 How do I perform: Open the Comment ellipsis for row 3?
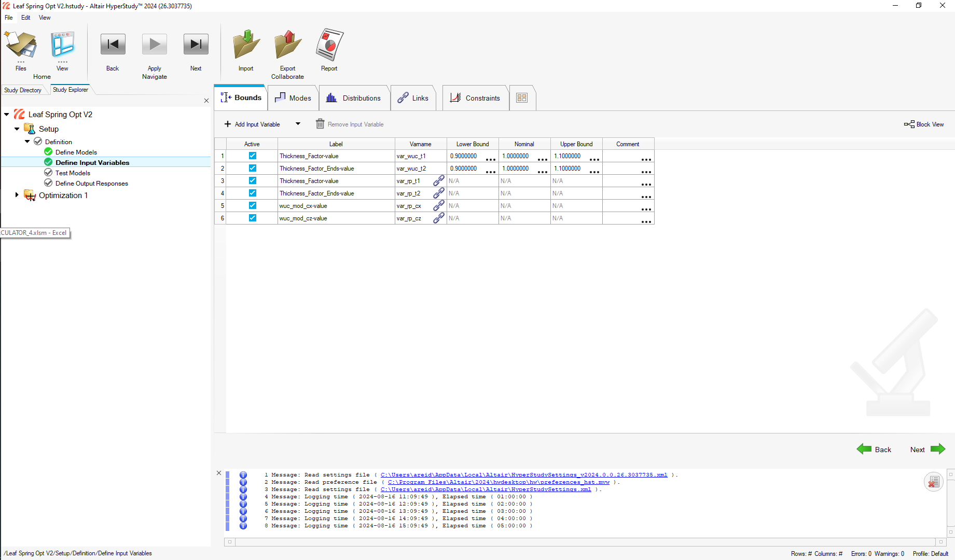(646, 184)
